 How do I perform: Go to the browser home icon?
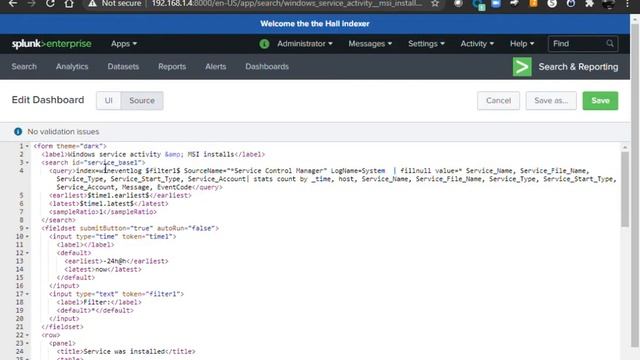pos(69,4)
